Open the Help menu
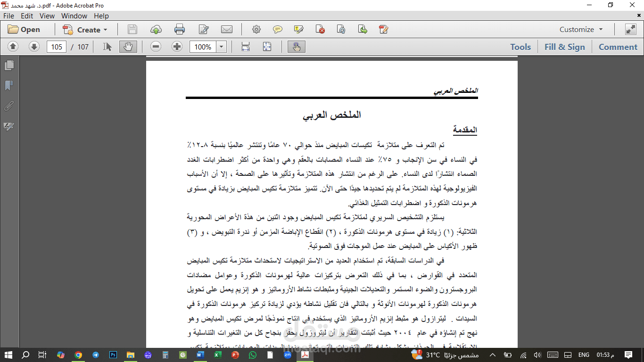Image resolution: width=644 pixels, height=362 pixels. click(101, 16)
